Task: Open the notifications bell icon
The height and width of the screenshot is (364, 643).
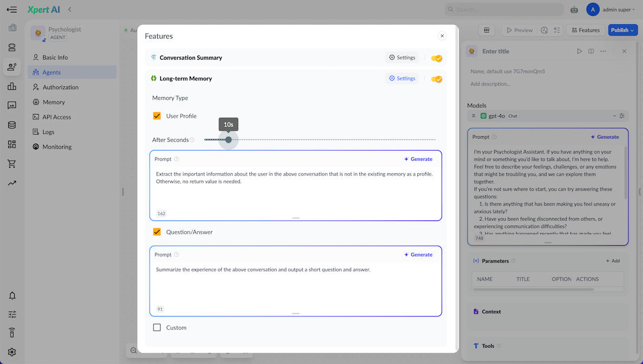Action: tap(12, 295)
